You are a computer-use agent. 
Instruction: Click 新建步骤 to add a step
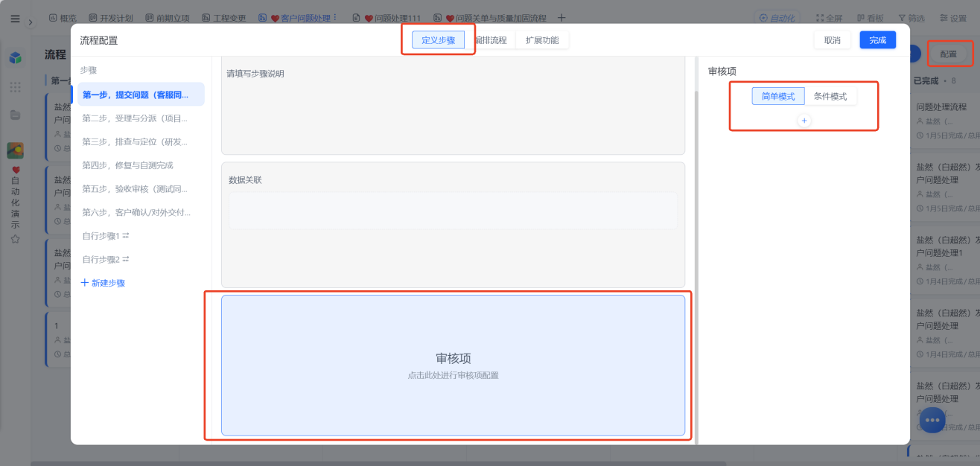point(103,283)
